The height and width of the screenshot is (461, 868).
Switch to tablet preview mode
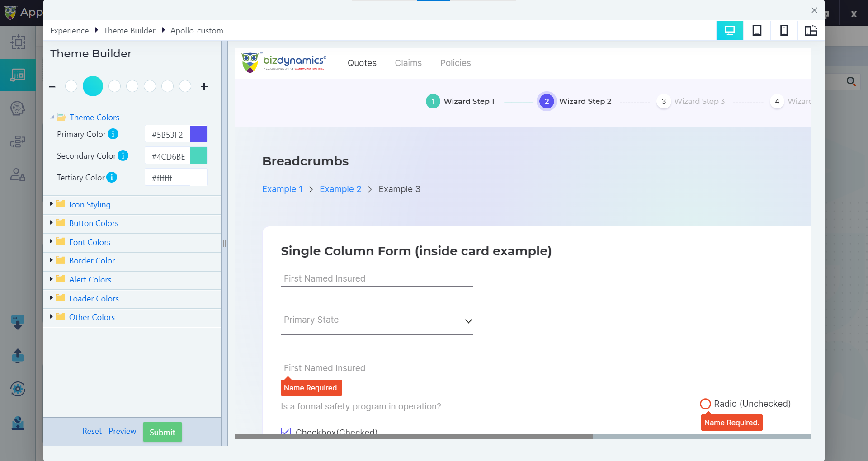coord(757,30)
